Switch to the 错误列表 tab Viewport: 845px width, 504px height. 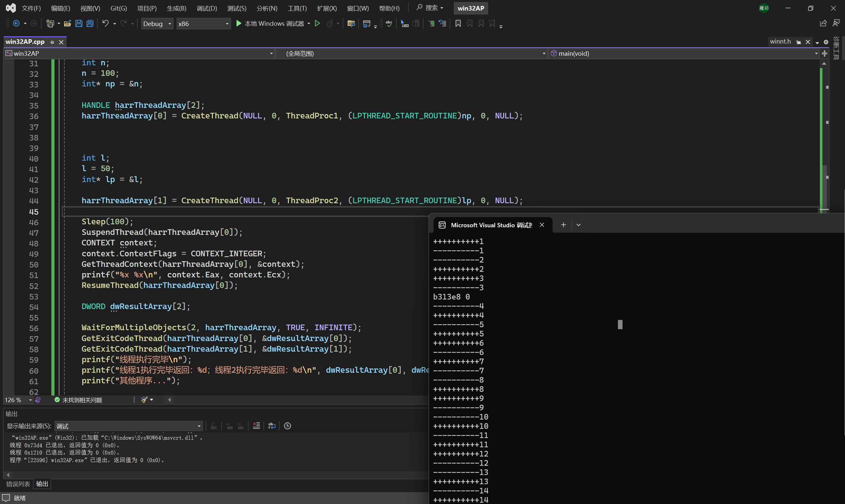pyautogui.click(x=18, y=484)
